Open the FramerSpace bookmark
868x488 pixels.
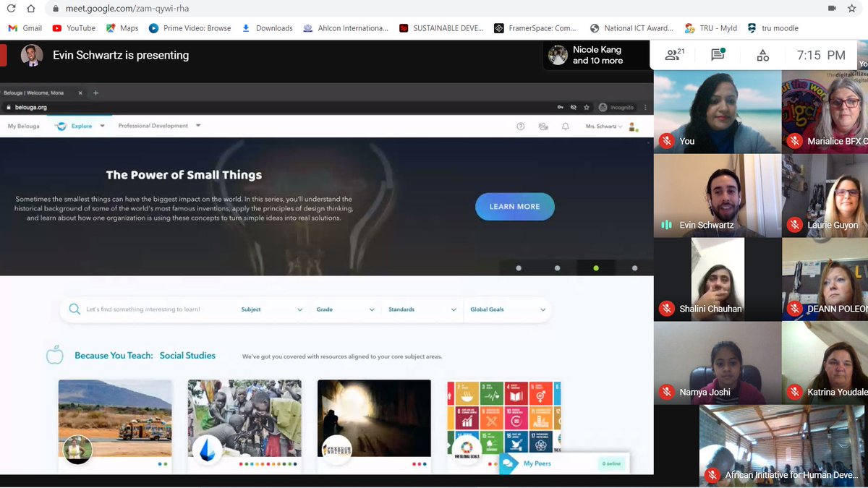tap(535, 28)
